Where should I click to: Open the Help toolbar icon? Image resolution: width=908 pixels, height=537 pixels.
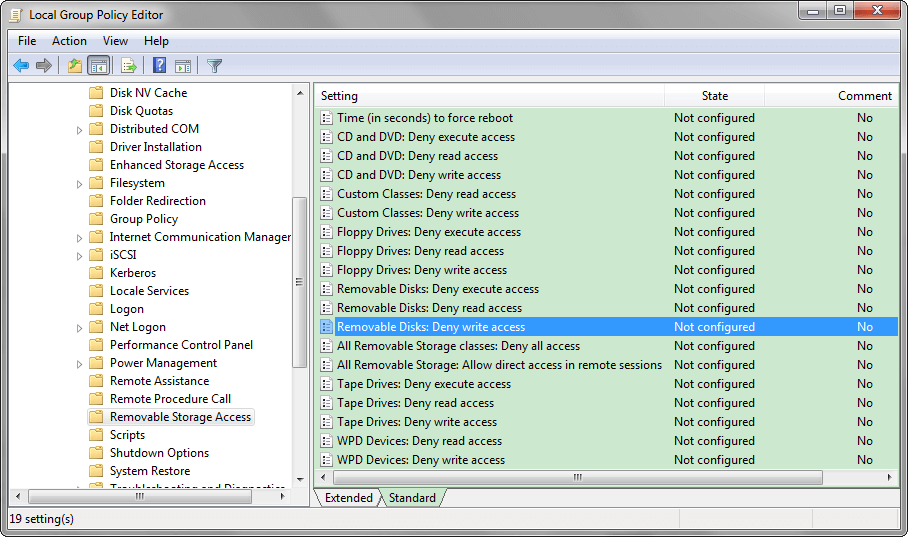159,65
